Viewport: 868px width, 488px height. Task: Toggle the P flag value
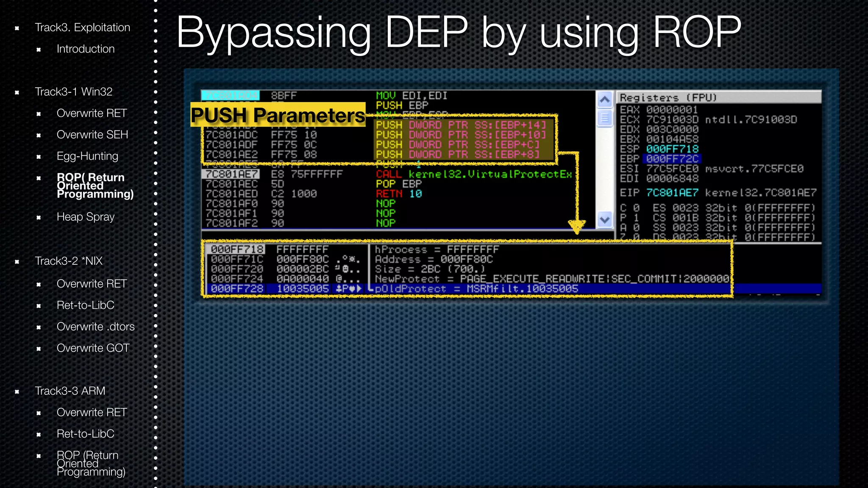636,218
